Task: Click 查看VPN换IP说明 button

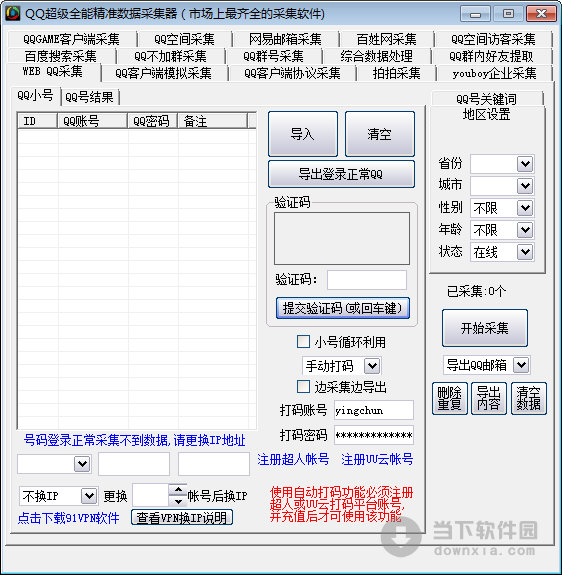Action: tap(182, 517)
